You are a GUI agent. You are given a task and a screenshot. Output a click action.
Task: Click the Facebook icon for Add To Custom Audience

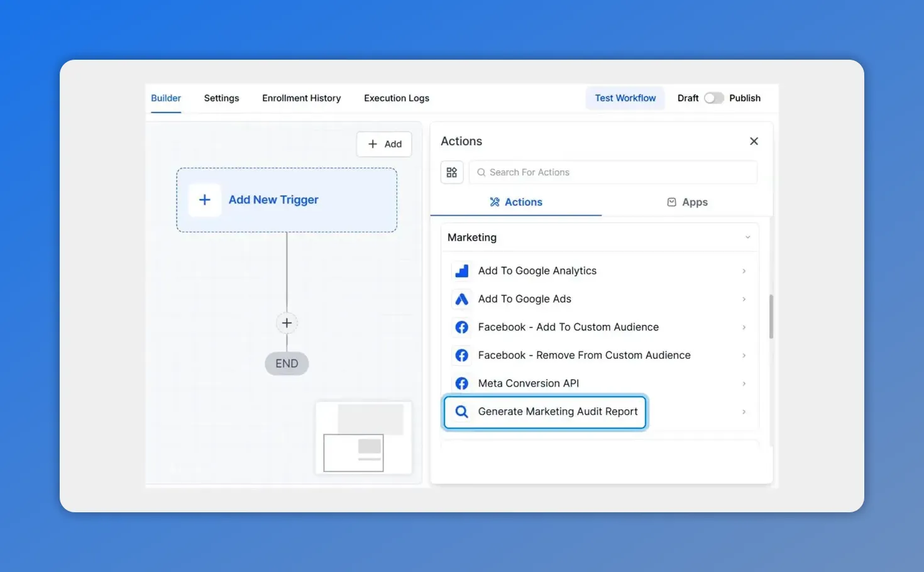point(461,327)
